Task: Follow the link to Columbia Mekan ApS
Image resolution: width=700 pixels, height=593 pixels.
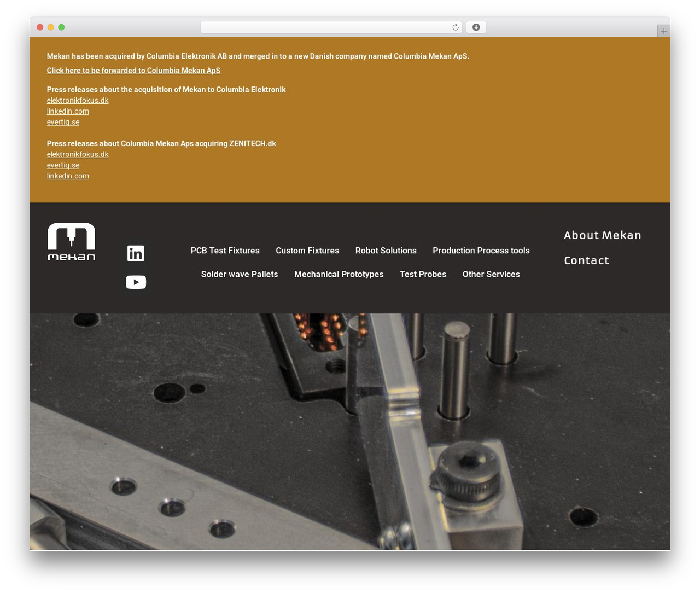Action: pyautogui.click(x=133, y=71)
